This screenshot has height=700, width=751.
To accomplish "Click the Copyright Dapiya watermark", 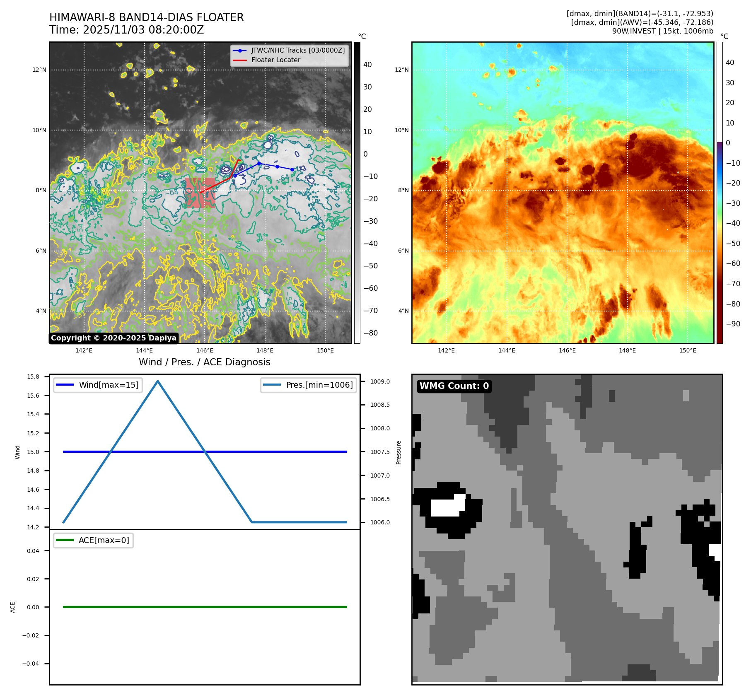I will click(x=113, y=338).
